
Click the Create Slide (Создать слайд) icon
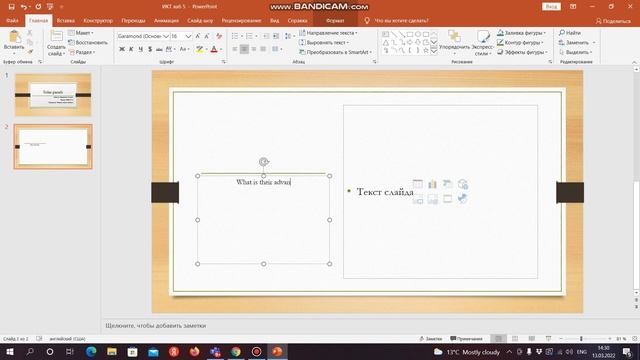[56, 37]
